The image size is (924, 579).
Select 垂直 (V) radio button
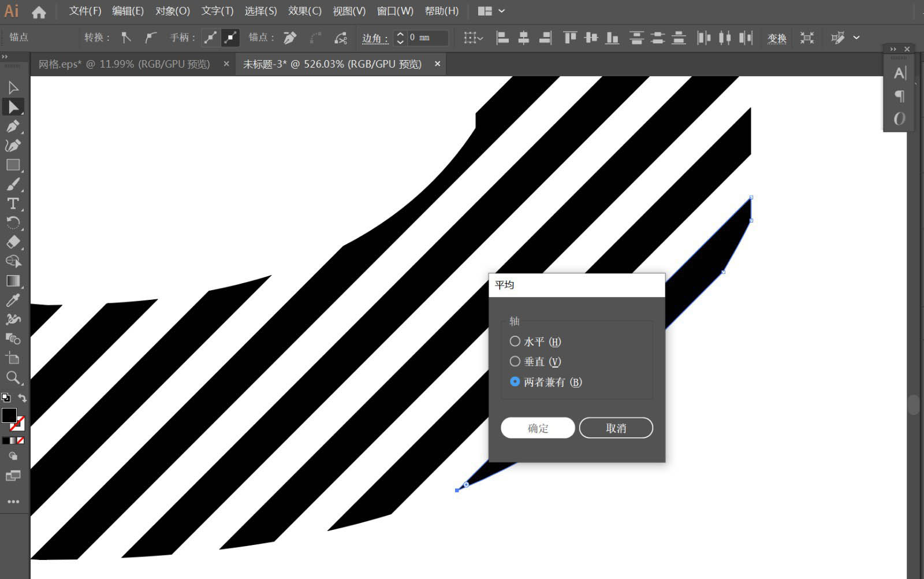pos(515,361)
